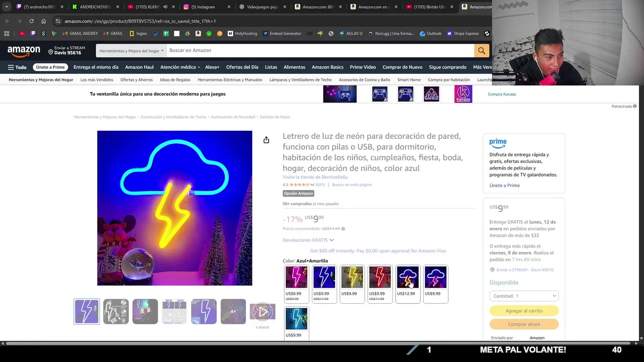Open Prime Video in navigation
644x362 pixels.
coord(363,67)
